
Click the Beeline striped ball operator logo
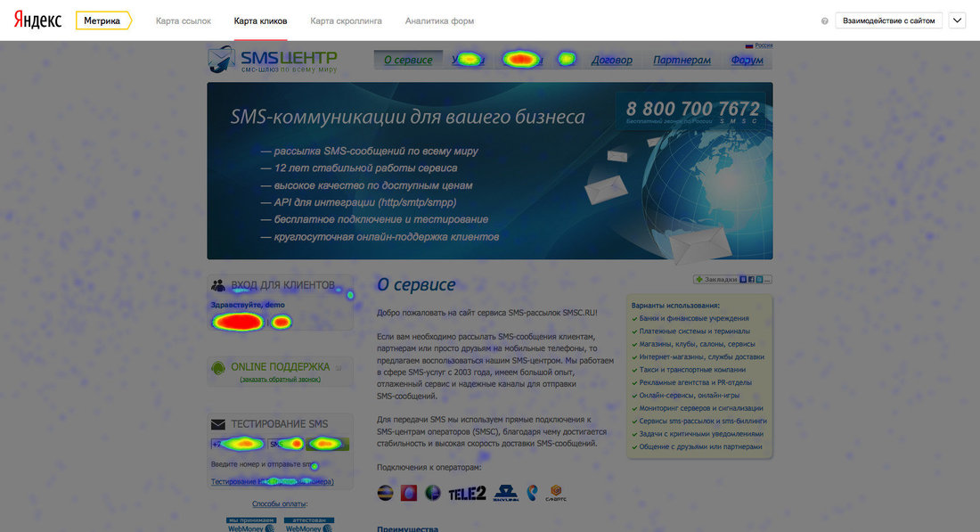[x=386, y=493]
